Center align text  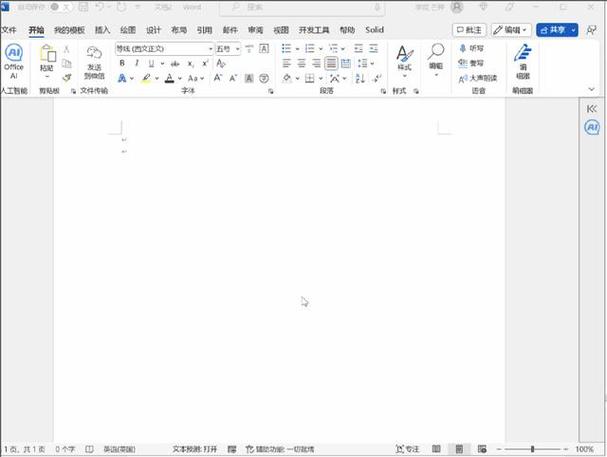coord(302,63)
